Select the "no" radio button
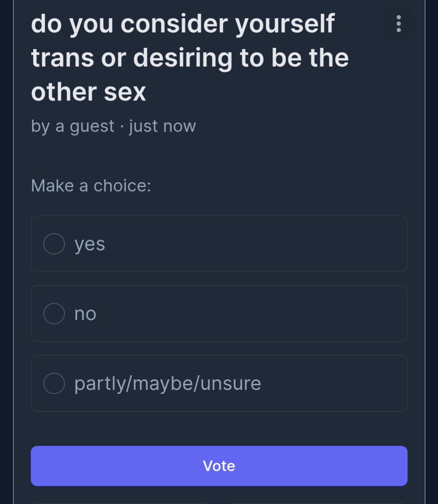The height and width of the screenshot is (504, 438). (54, 314)
